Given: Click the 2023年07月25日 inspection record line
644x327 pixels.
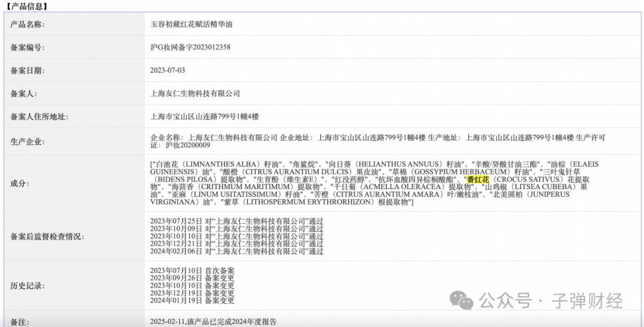Looking at the screenshot, I should (237, 221).
